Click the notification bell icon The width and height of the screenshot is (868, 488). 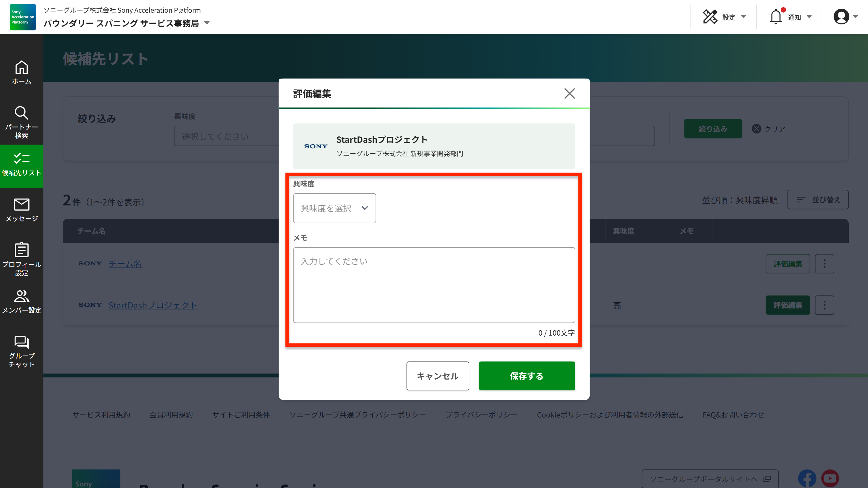point(775,17)
